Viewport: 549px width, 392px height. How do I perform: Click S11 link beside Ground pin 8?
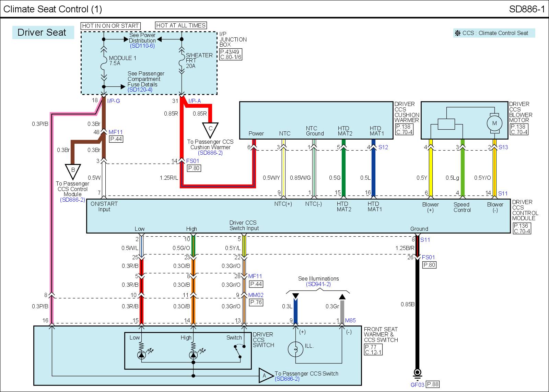click(x=425, y=240)
